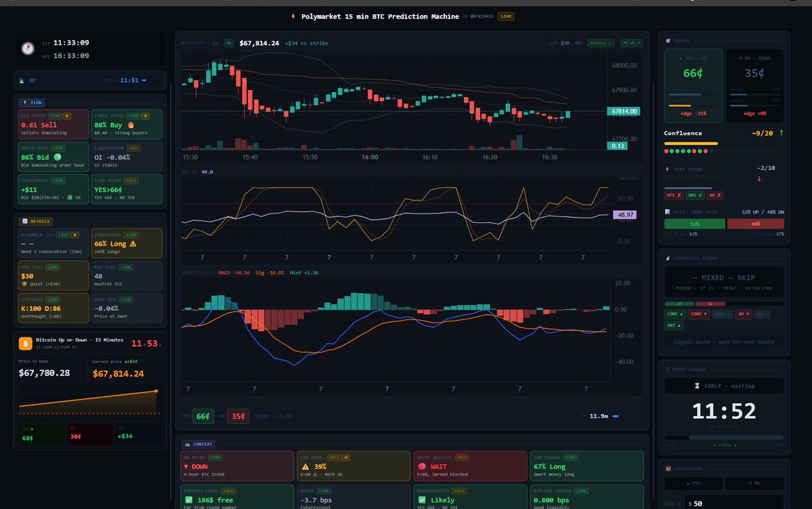This screenshot has height=509, width=812.
Task: Click the Core Score lightning bolt icon
Action: click(668, 169)
